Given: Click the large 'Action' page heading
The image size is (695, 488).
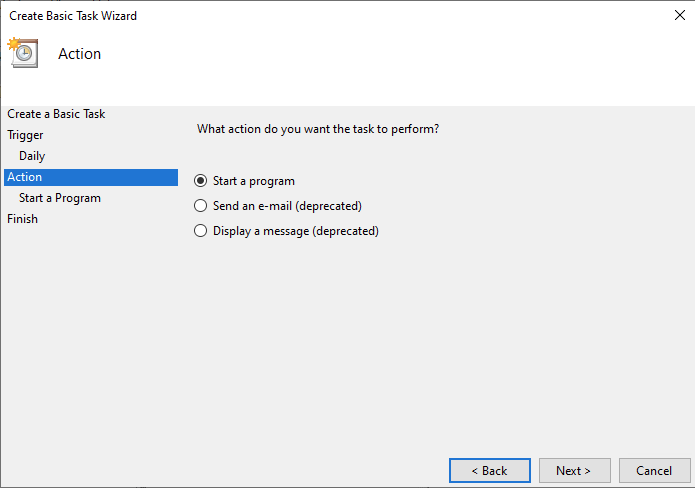Looking at the screenshot, I should point(80,54).
